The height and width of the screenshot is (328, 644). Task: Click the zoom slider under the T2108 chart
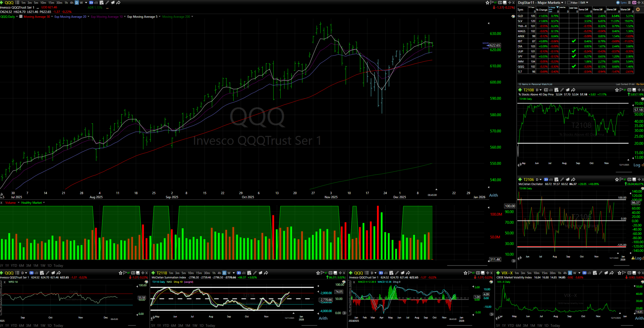coord(624,173)
